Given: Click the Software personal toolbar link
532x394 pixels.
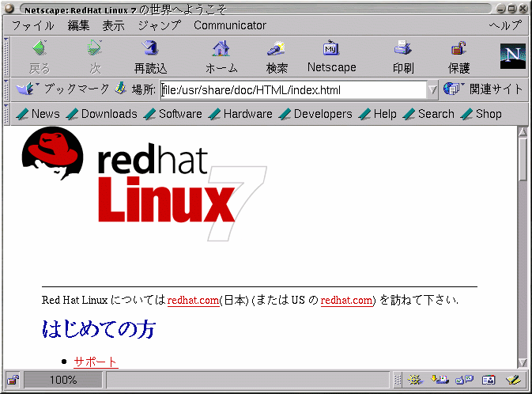Looking at the screenshot, I should (172, 114).
